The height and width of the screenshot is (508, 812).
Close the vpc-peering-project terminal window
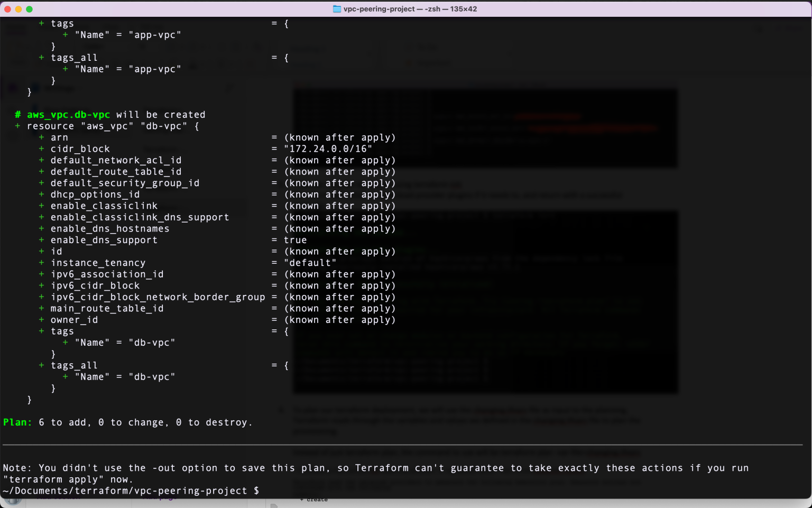(x=7, y=9)
